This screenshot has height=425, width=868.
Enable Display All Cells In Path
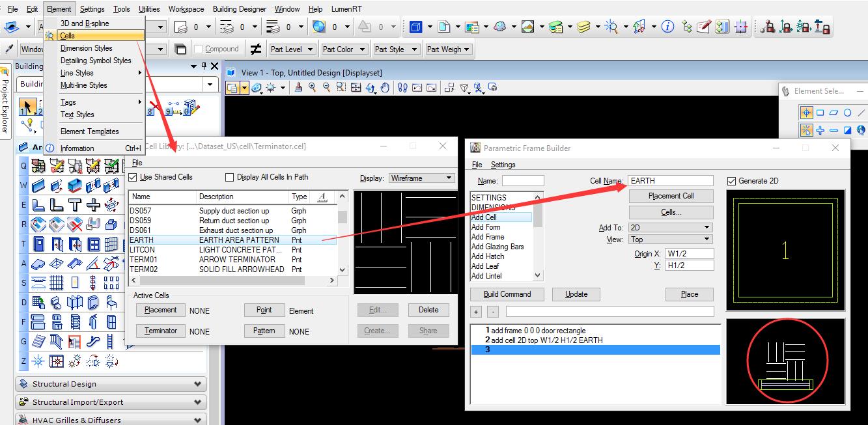[229, 177]
